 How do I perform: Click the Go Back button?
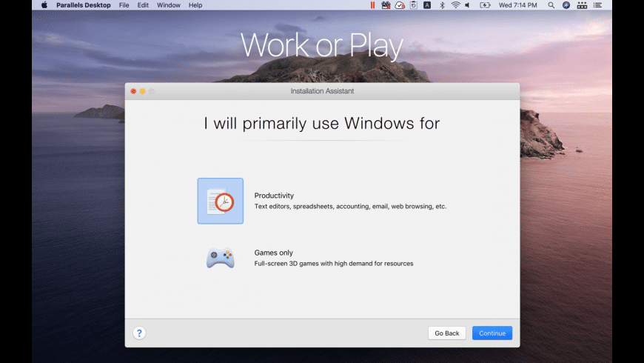[447, 333]
